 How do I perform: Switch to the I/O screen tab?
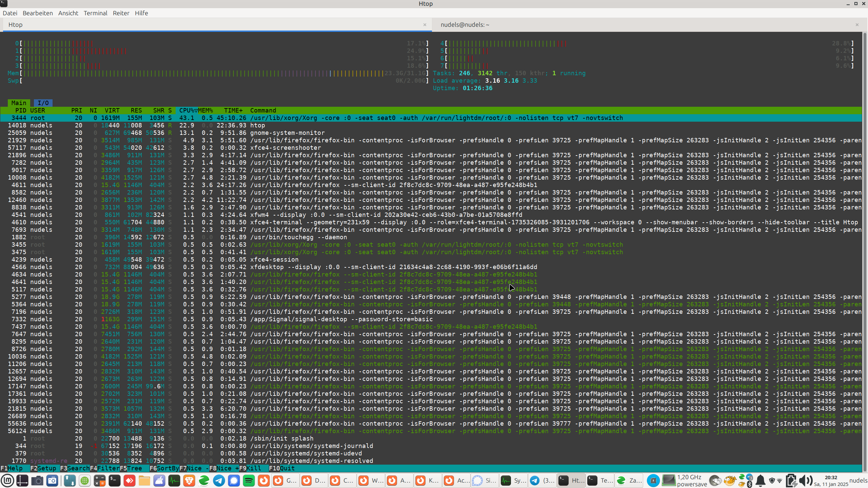click(x=43, y=103)
